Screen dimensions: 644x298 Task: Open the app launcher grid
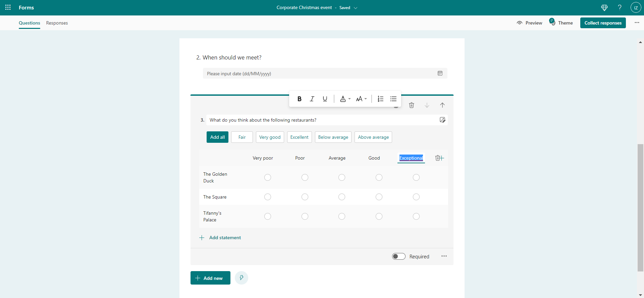(x=8, y=7)
